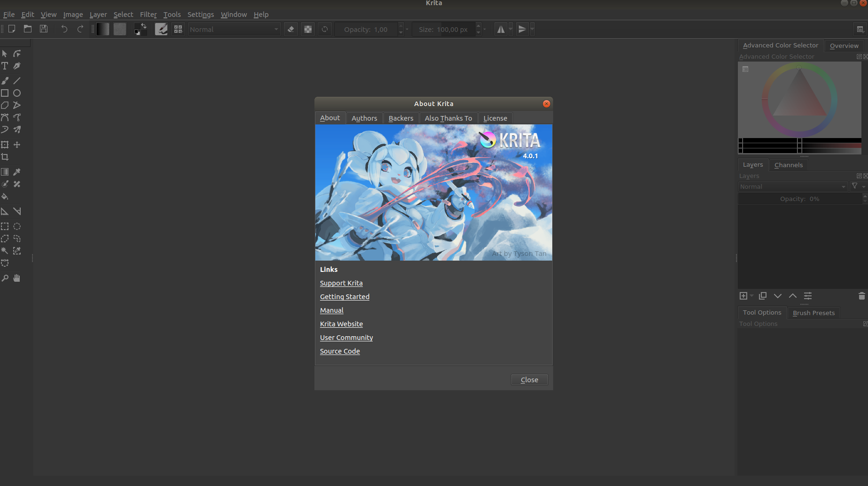Select the Fill bucket tool
This screenshot has width=868, height=486.
[5, 196]
